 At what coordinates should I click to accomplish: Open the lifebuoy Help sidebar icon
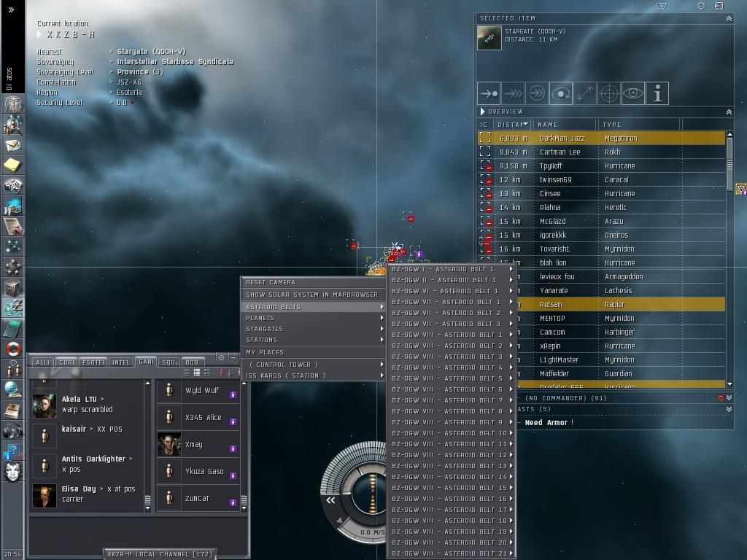[13, 349]
